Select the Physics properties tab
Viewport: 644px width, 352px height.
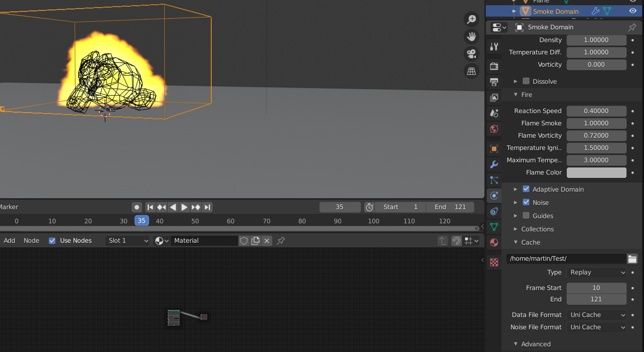click(x=494, y=195)
